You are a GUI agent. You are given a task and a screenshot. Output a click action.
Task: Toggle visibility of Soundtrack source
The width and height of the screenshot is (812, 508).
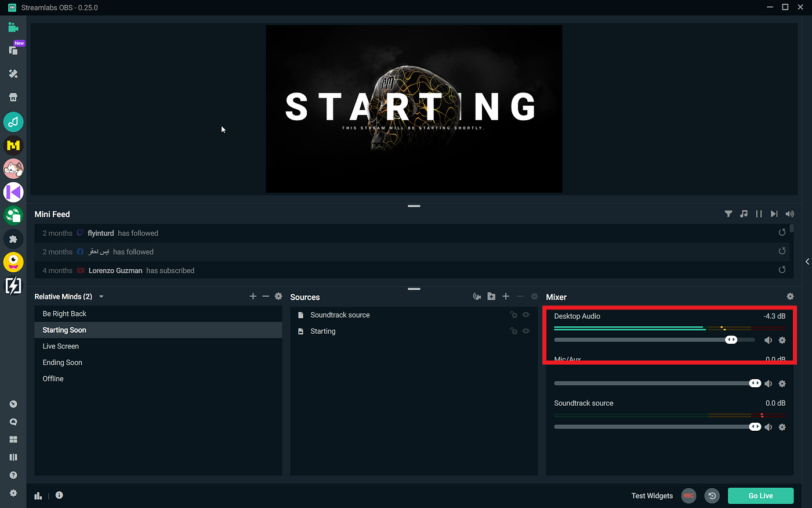click(x=526, y=315)
